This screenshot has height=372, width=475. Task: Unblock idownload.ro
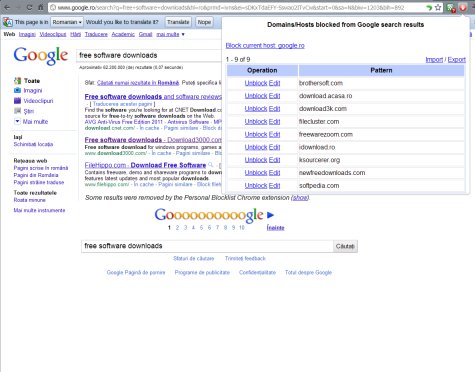(256, 147)
